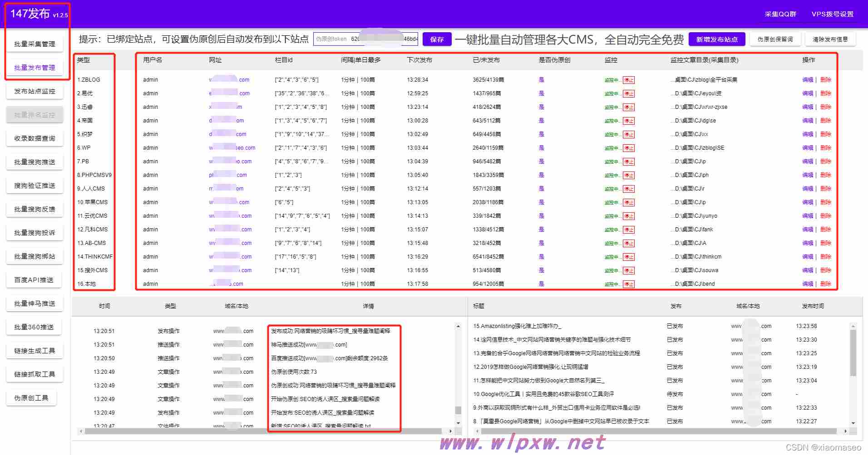The image size is (868, 455).
Task: Stop monitoring for the ZBLOG row
Action: coord(628,80)
